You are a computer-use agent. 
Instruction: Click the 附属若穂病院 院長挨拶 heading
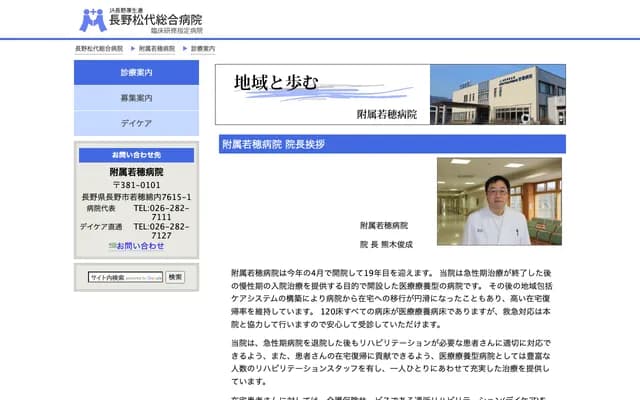[x=392, y=144]
